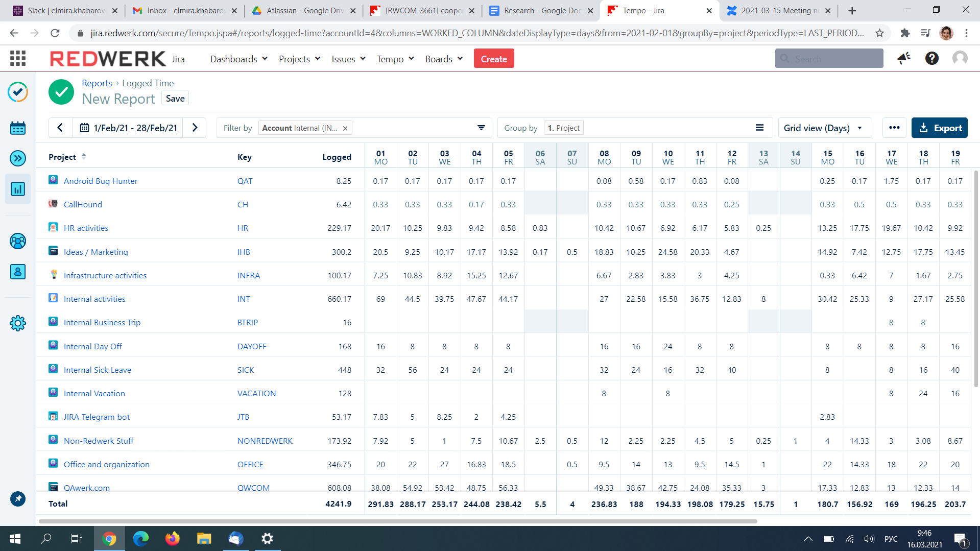Screen dimensions: 980x551
Task: Open the INFRA project key link
Action: [249, 275]
